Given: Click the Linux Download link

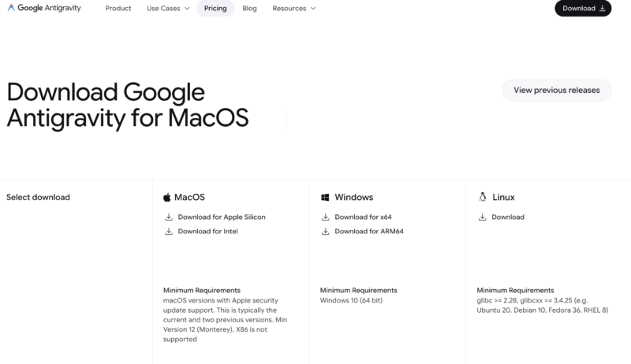Looking at the screenshot, I should [x=508, y=217].
